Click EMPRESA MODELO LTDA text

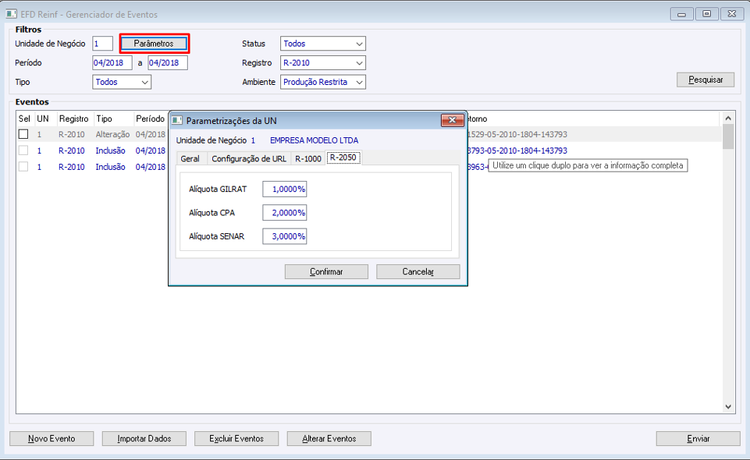(x=314, y=140)
